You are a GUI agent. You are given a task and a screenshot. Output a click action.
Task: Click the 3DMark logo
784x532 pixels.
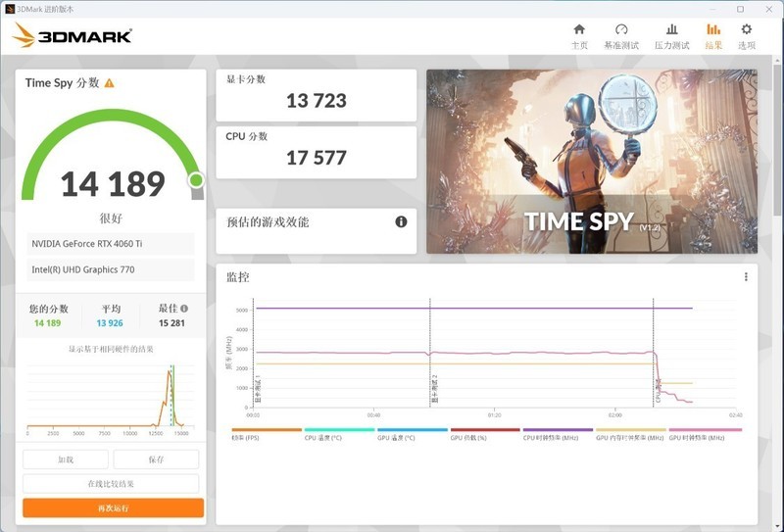72,36
